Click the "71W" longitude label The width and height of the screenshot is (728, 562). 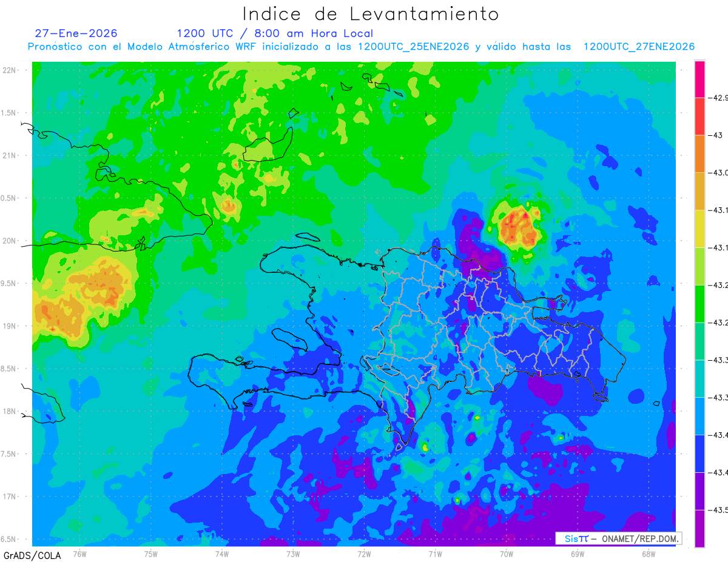(435, 554)
